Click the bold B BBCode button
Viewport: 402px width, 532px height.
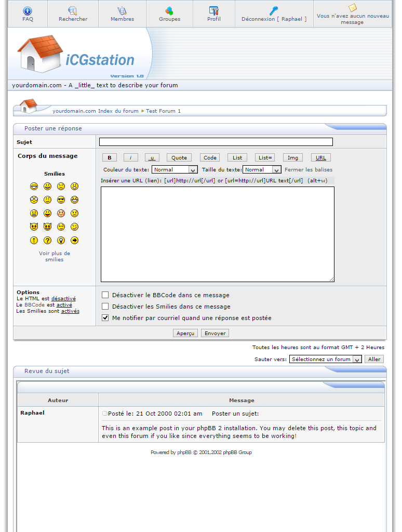(x=110, y=158)
